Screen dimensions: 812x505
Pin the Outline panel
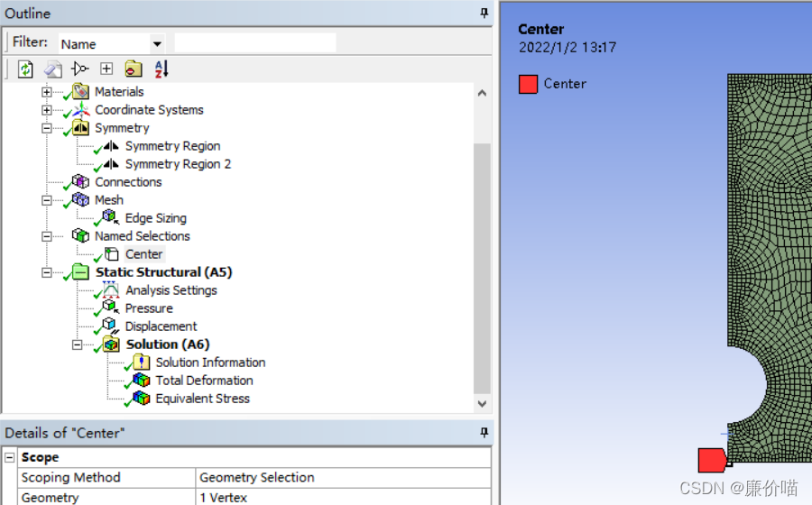pyautogui.click(x=484, y=13)
